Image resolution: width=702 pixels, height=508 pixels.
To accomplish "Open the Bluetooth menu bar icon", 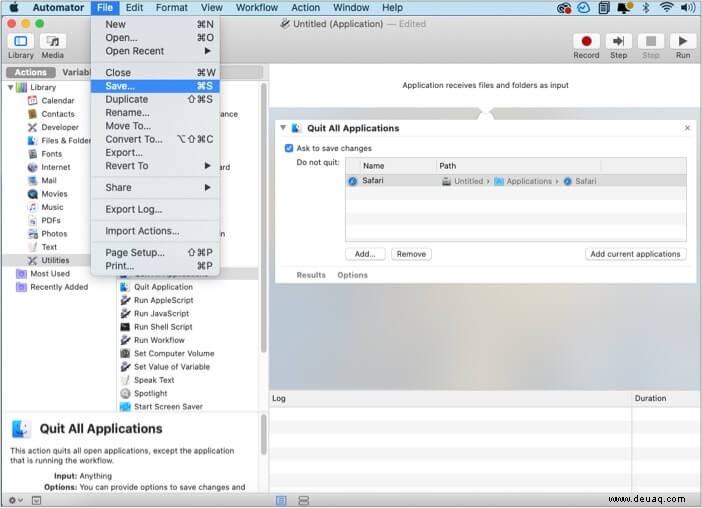I will tap(646, 7).
